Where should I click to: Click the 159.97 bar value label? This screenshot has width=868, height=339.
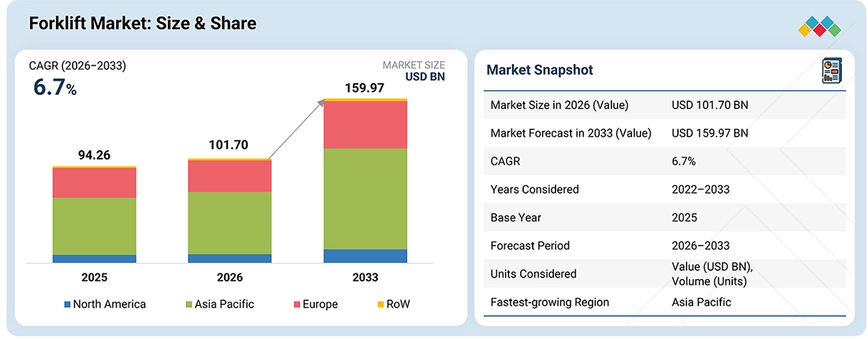(x=365, y=88)
